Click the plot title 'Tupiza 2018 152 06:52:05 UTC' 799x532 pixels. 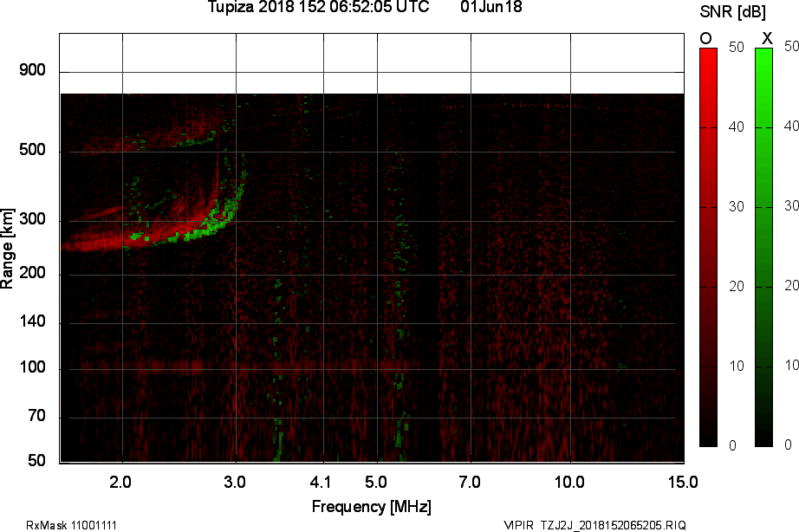319,7
